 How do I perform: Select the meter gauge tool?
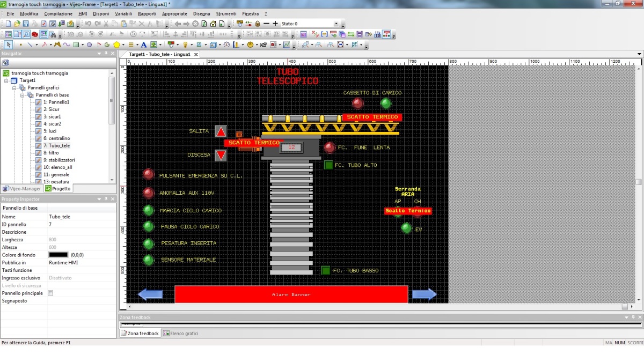226,45
